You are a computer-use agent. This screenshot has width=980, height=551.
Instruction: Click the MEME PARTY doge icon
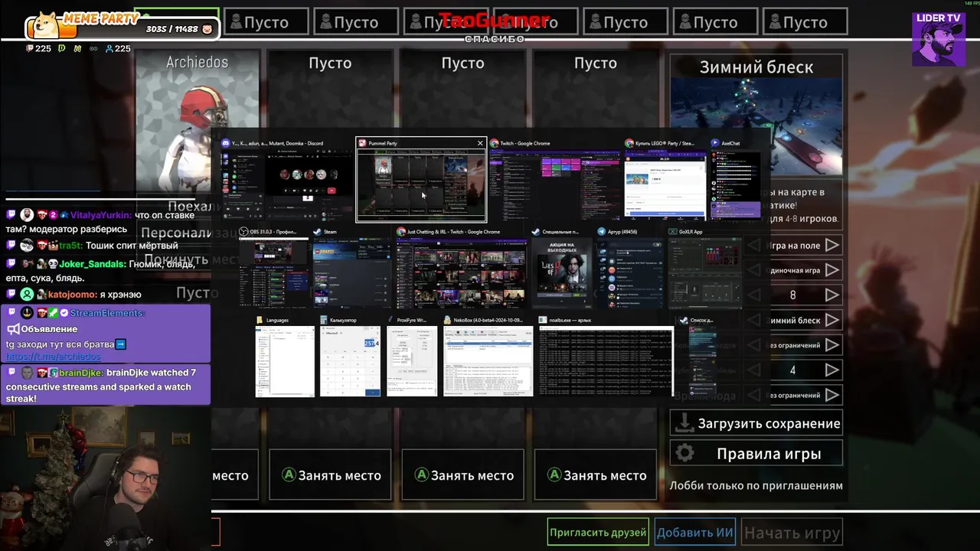click(44, 26)
